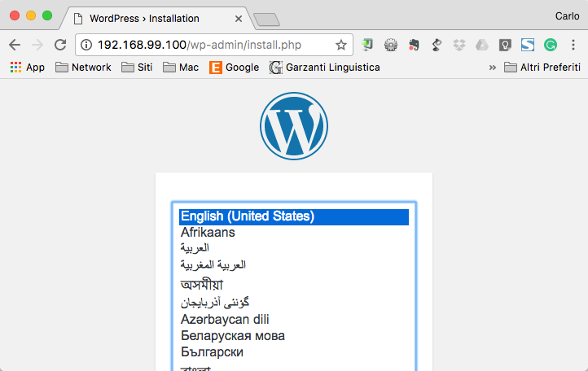Select العربية المغربية language option

click(x=294, y=265)
